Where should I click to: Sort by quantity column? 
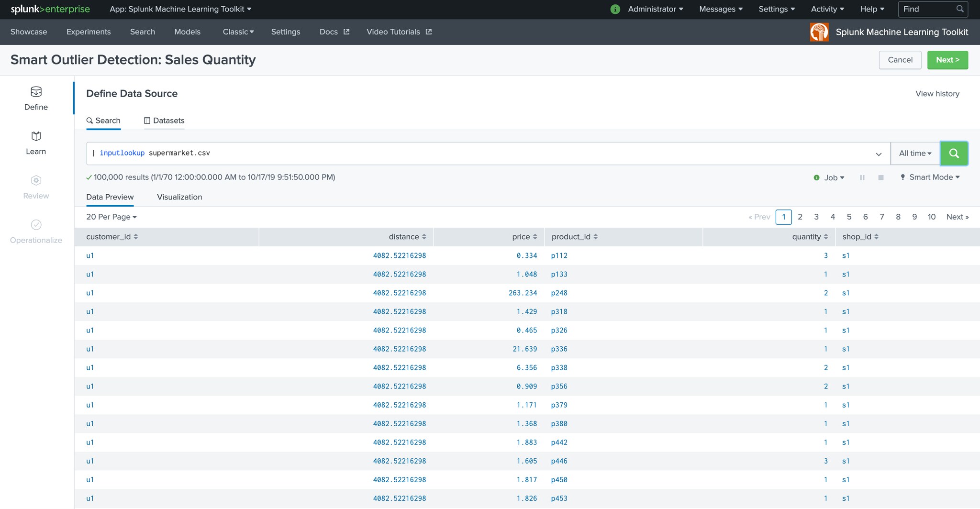coord(810,237)
